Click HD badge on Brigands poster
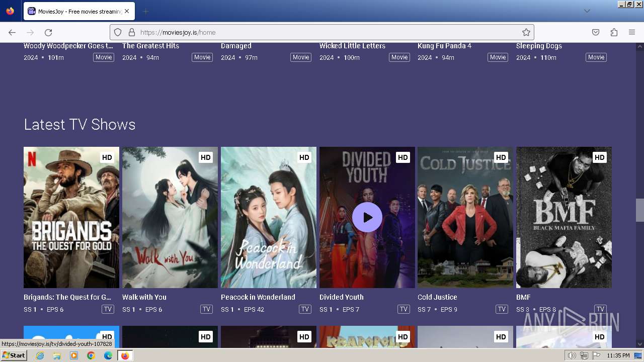This screenshot has height=362, width=644. tap(107, 157)
